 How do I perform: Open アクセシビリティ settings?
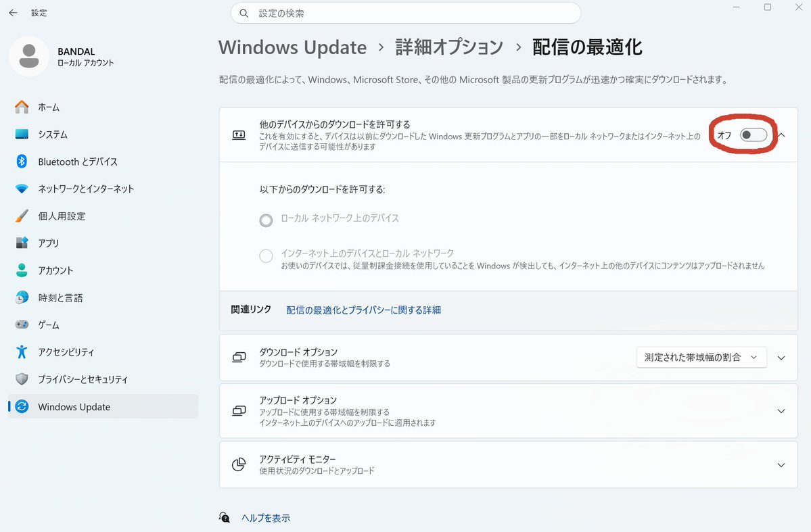(103, 352)
